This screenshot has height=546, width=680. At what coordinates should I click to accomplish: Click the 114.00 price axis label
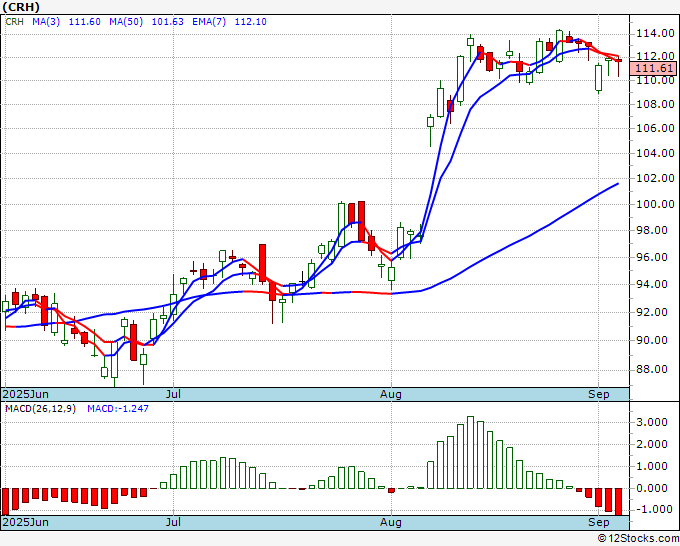[655, 33]
